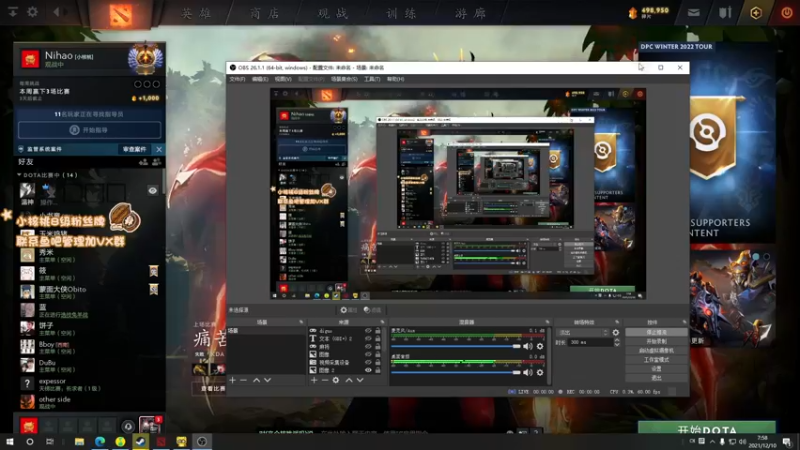Switch to Dota 观战 tab

coord(334,13)
